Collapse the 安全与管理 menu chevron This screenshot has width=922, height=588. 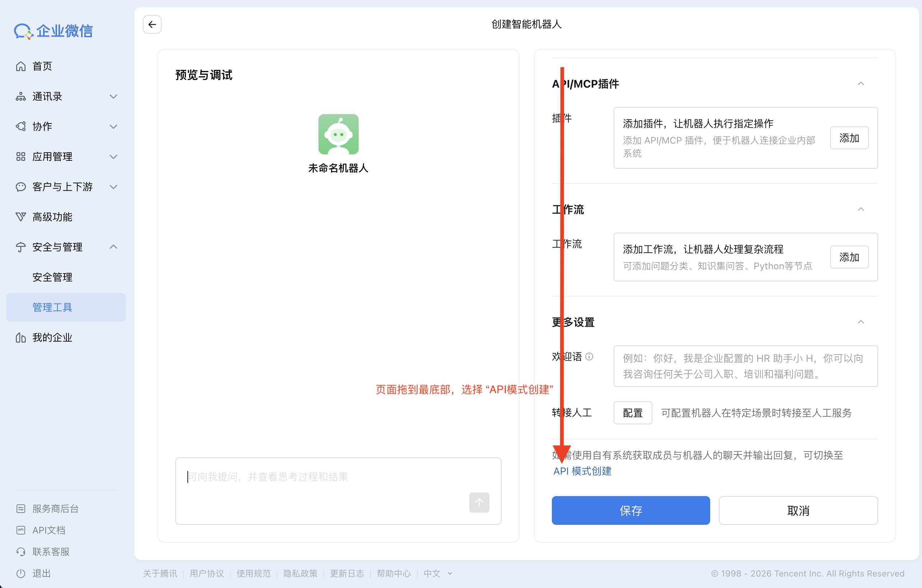coord(113,247)
